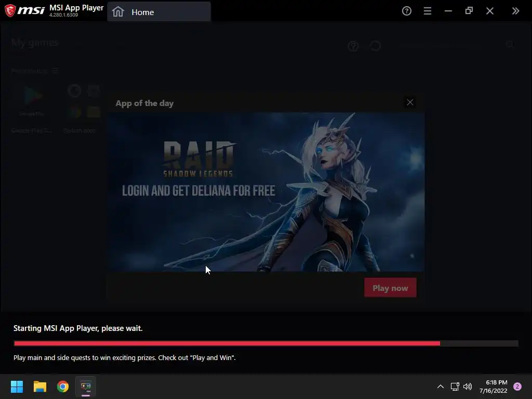Show hidden system tray icons
The image size is (532, 399).
(441, 387)
